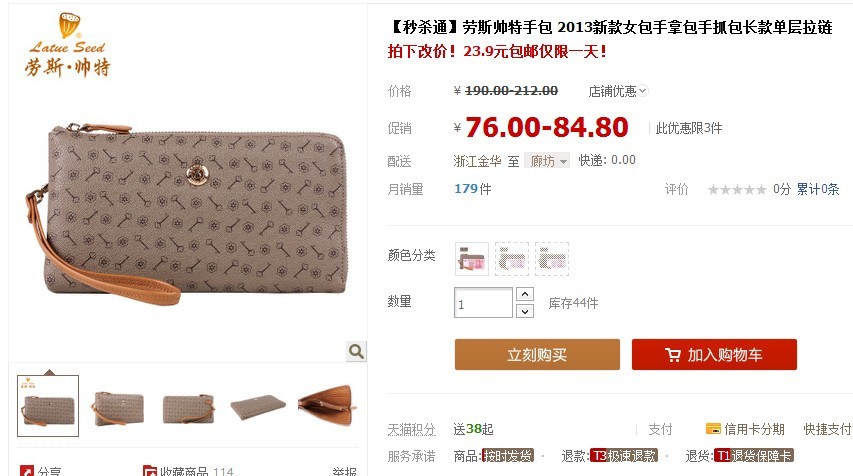Click the T1退货保障卡 service badge
853x476 pixels.
click(x=754, y=455)
